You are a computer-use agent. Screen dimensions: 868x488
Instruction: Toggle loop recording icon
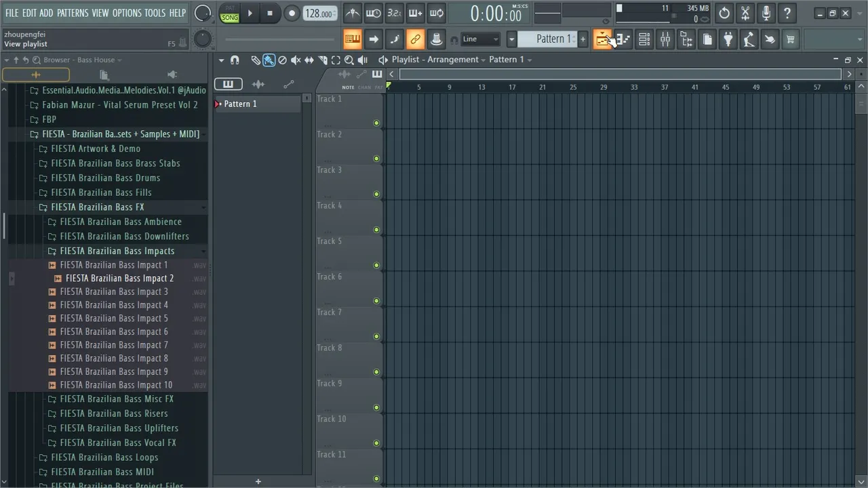click(437, 13)
